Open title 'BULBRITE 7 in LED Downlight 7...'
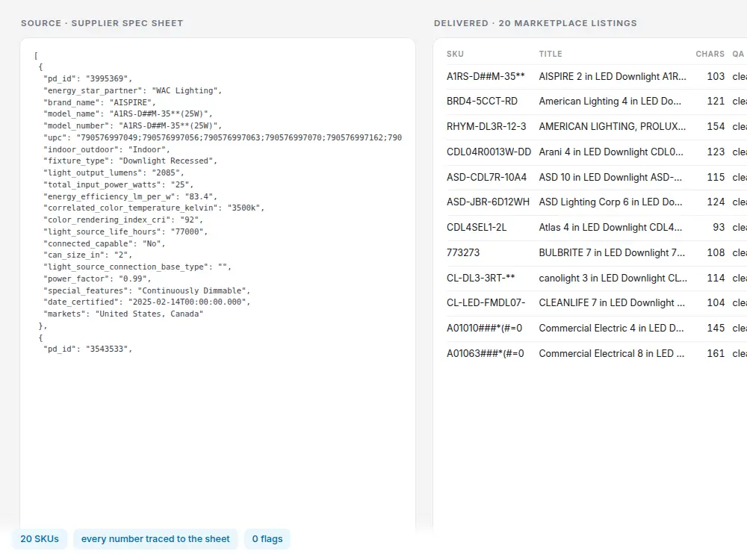This screenshot has width=747, height=560. pos(612,252)
